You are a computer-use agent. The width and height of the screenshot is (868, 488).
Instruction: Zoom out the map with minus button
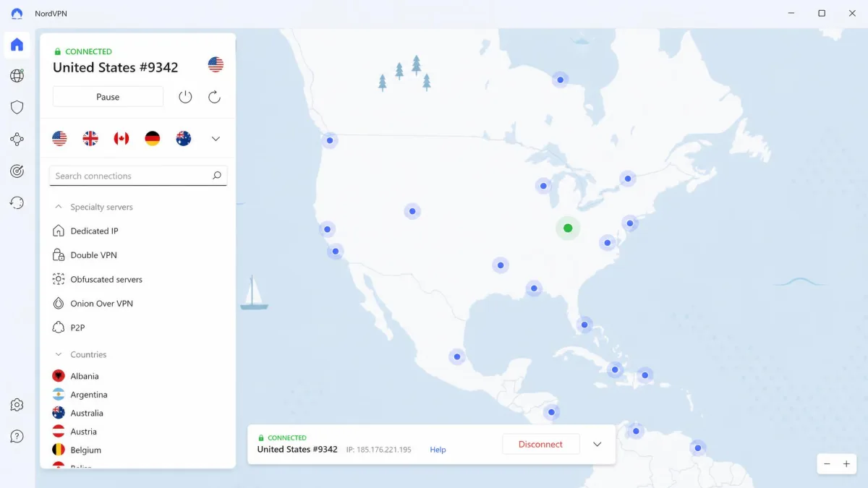[827, 464]
